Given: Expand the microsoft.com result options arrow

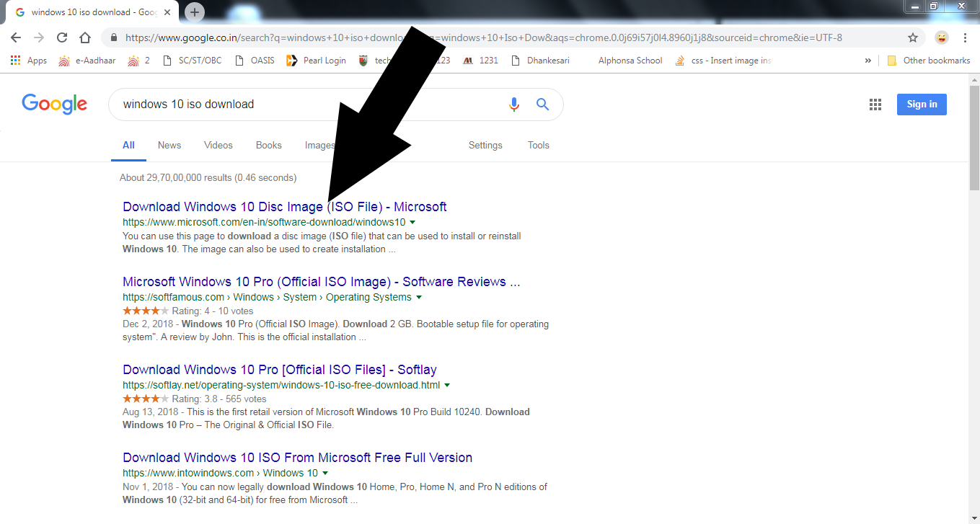Looking at the screenshot, I should click(x=412, y=223).
